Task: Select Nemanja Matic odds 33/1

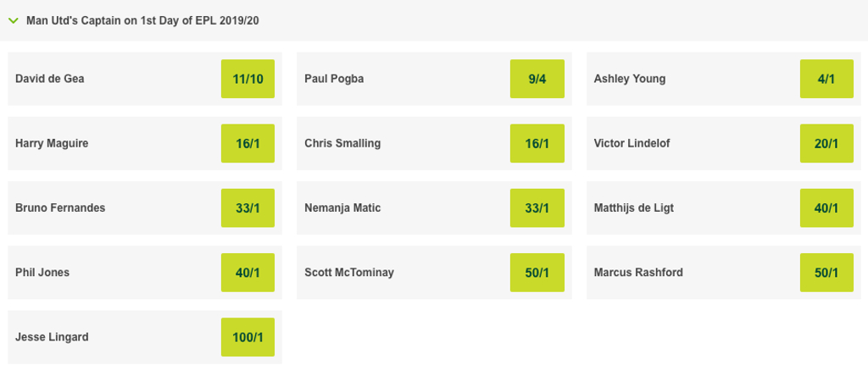Action: [537, 208]
